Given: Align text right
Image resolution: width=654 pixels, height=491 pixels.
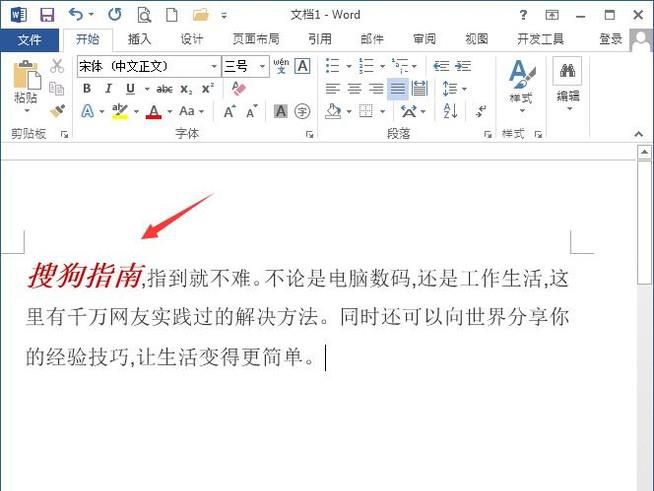Looking at the screenshot, I should 376,88.
